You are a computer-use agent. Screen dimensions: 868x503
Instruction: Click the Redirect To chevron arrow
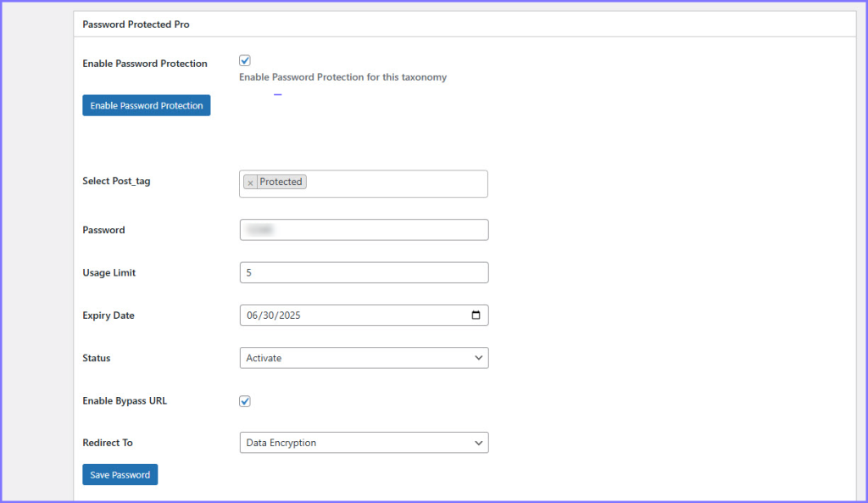pos(478,443)
